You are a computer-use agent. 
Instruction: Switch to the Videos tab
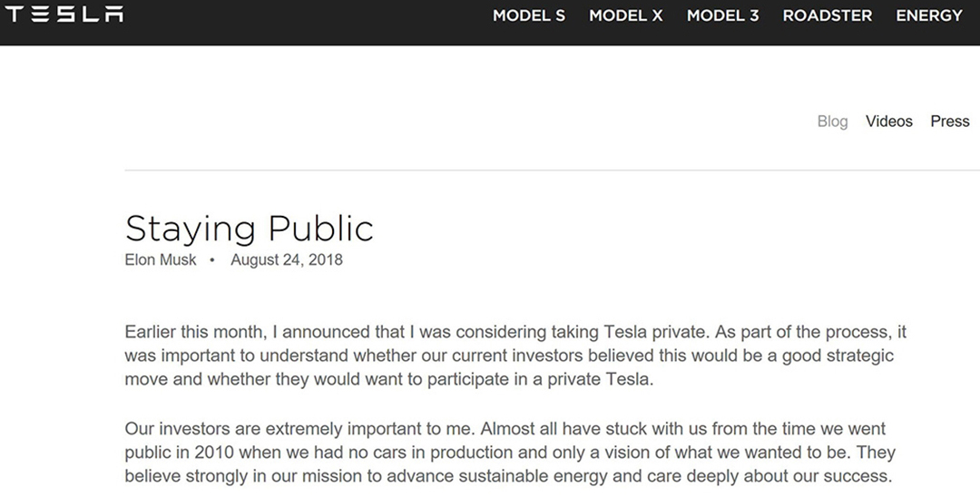(x=888, y=122)
